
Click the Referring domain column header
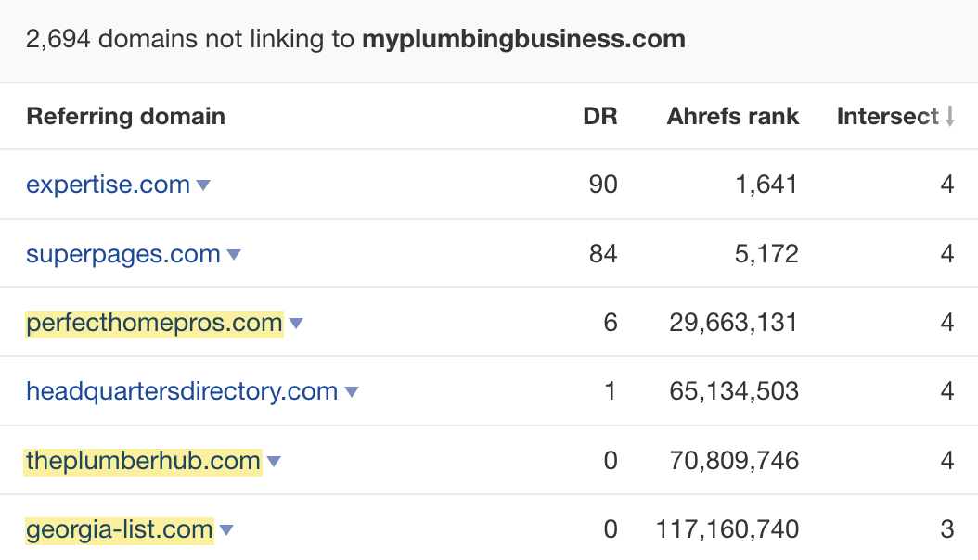tap(125, 116)
